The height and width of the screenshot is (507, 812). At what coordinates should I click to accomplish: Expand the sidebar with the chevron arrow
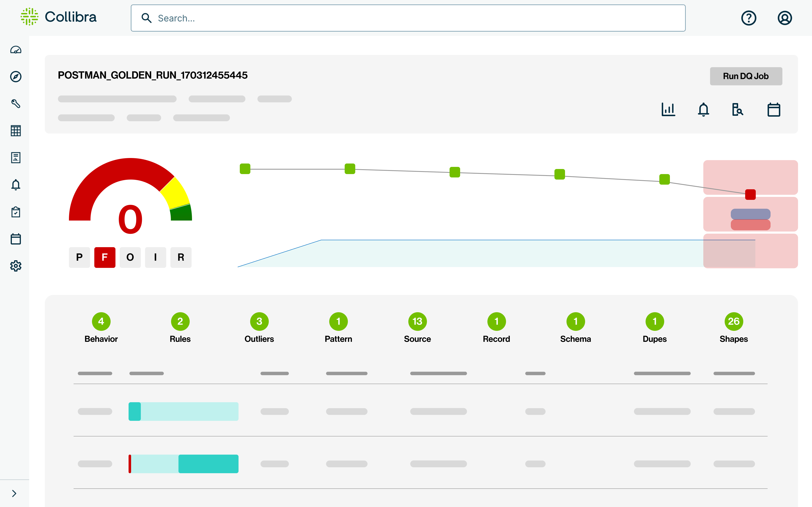click(x=14, y=493)
